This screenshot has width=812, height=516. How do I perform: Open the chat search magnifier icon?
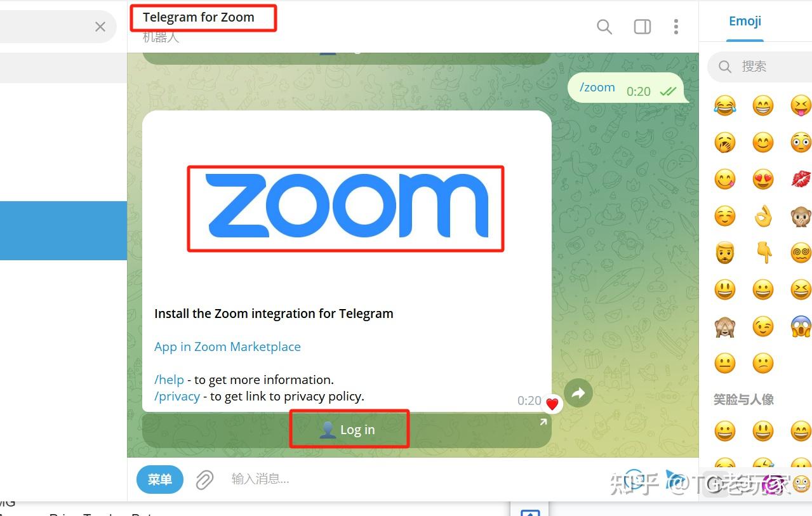604,27
